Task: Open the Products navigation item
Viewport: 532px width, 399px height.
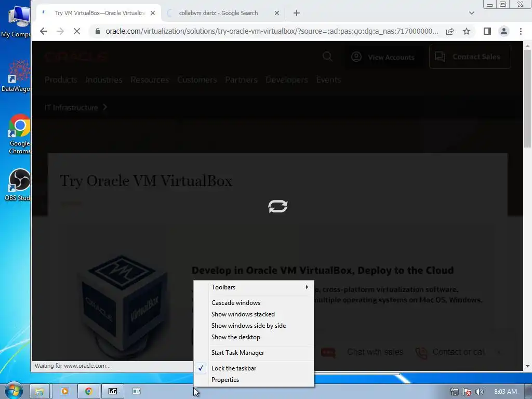Action: coord(61,79)
